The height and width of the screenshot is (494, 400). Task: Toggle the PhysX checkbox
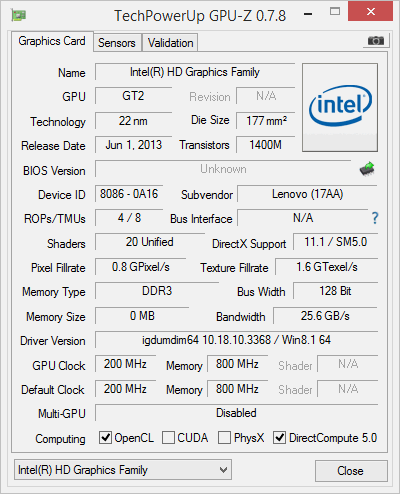[224, 437]
